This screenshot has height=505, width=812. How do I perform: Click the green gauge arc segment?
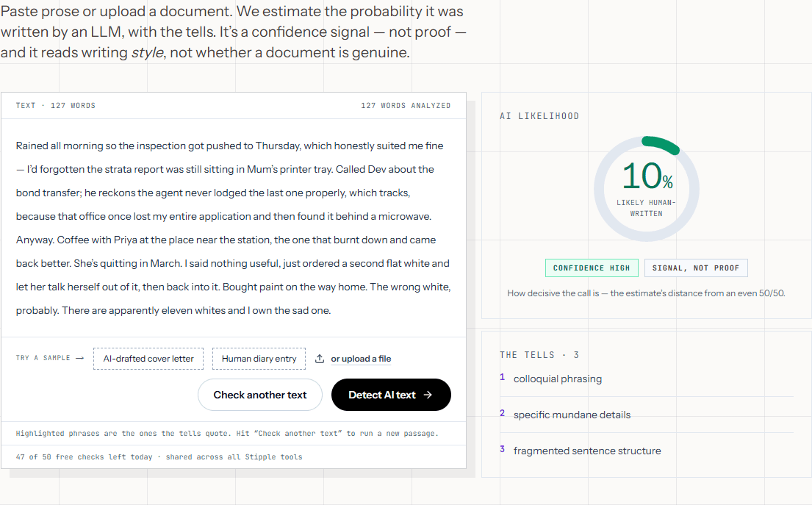(661, 145)
